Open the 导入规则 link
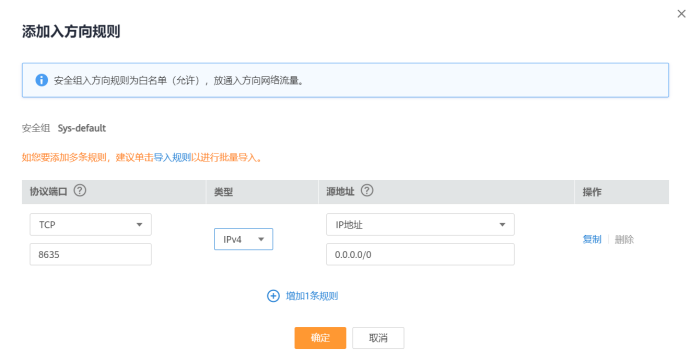 [172, 158]
